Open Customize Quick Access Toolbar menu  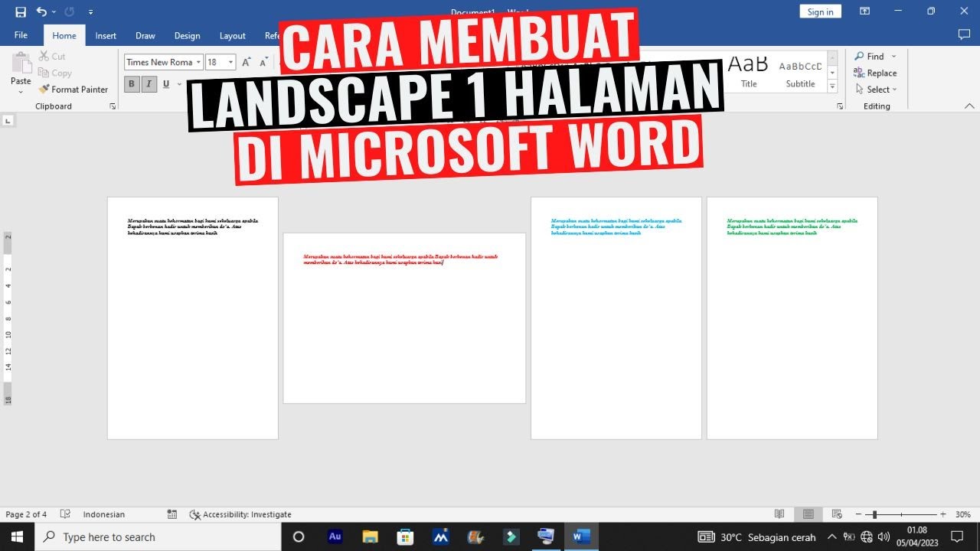(x=90, y=12)
